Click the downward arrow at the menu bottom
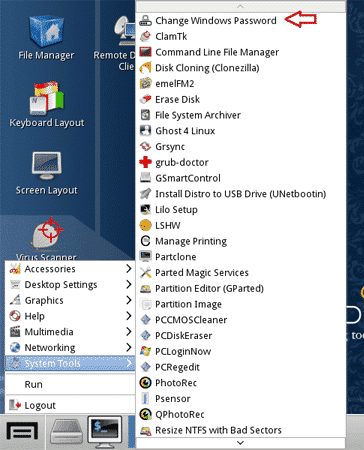364x450 pixels. (241, 443)
